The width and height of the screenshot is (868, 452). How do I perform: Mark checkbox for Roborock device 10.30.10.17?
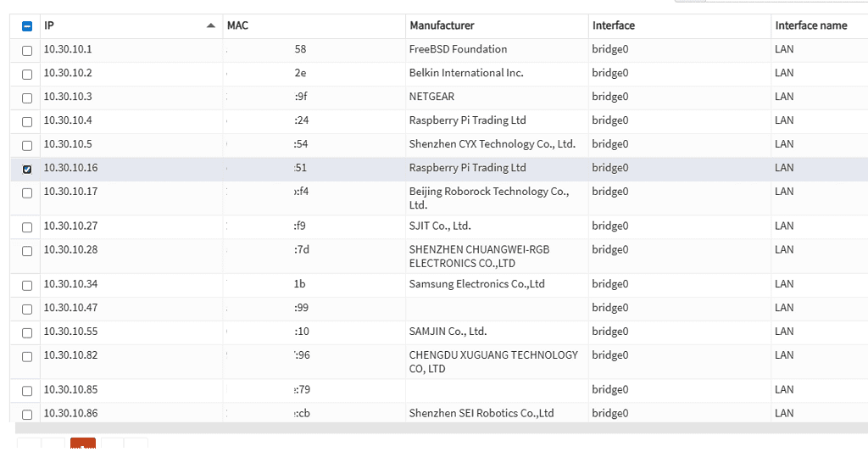click(x=26, y=193)
